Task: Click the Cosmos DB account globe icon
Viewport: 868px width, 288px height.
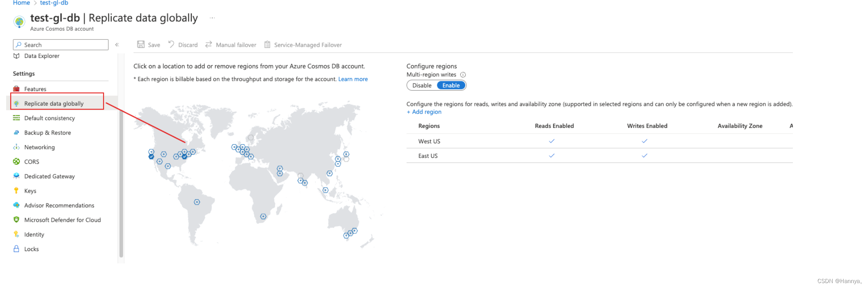Action: point(19,21)
